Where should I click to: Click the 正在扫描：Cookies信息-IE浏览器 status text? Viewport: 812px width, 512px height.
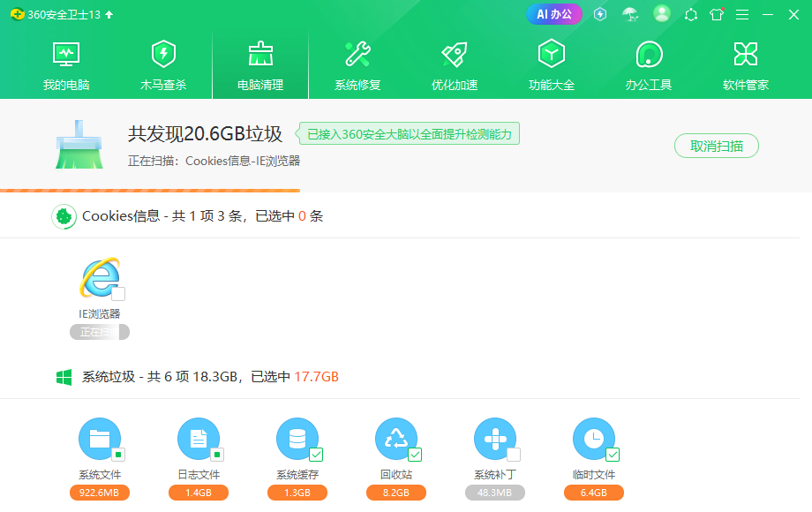pos(214,161)
